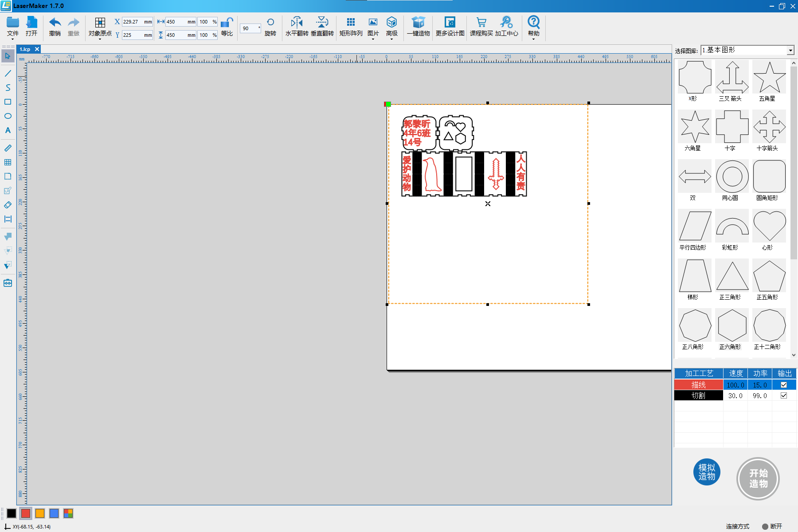Click the 速度 column header
Screen dimensions: 798x532
pos(735,374)
